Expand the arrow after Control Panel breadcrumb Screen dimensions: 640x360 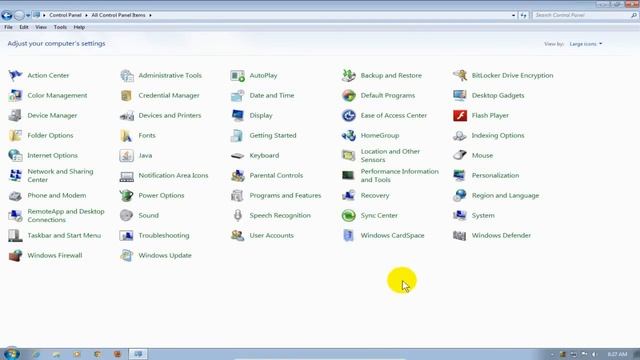[x=86, y=16]
